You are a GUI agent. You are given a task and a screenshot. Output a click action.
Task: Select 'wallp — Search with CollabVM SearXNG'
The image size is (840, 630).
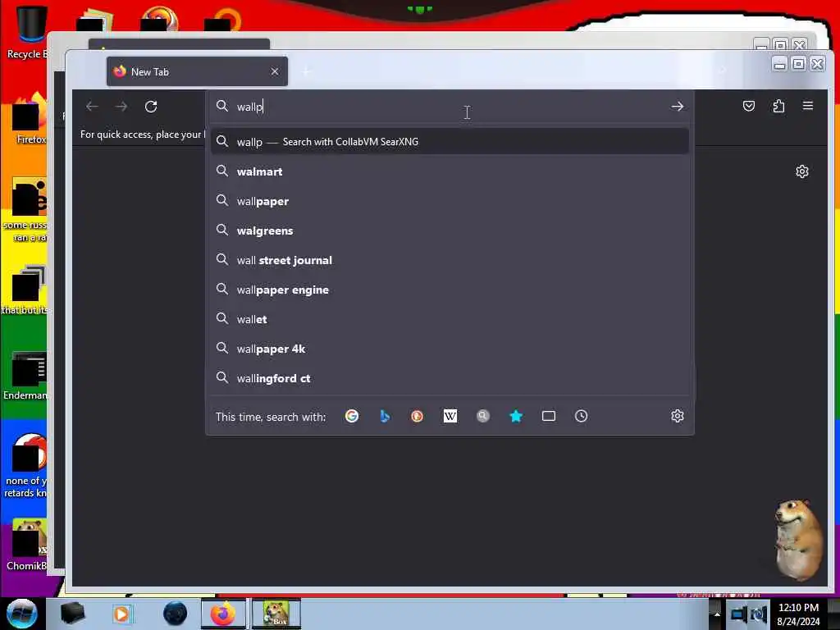[450, 141]
